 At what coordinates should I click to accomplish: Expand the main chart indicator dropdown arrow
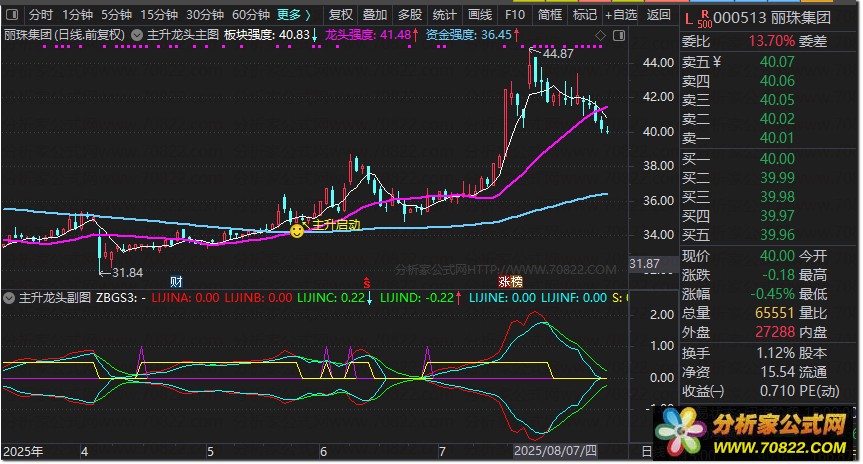[x=136, y=35]
